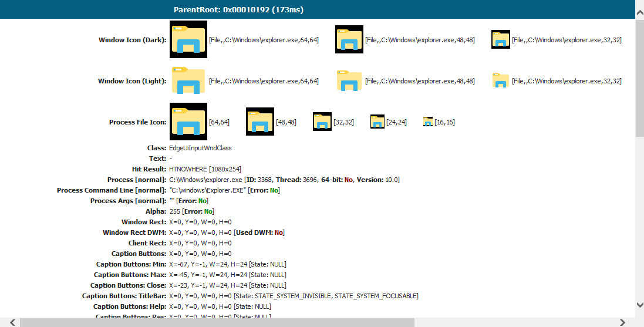Screen dimensions: 644x327
Task: Click the 48x48 light window icon
Action: (x=349, y=80)
